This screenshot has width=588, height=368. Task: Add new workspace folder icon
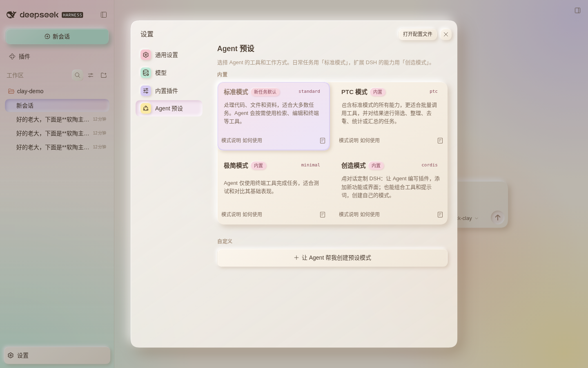click(104, 75)
